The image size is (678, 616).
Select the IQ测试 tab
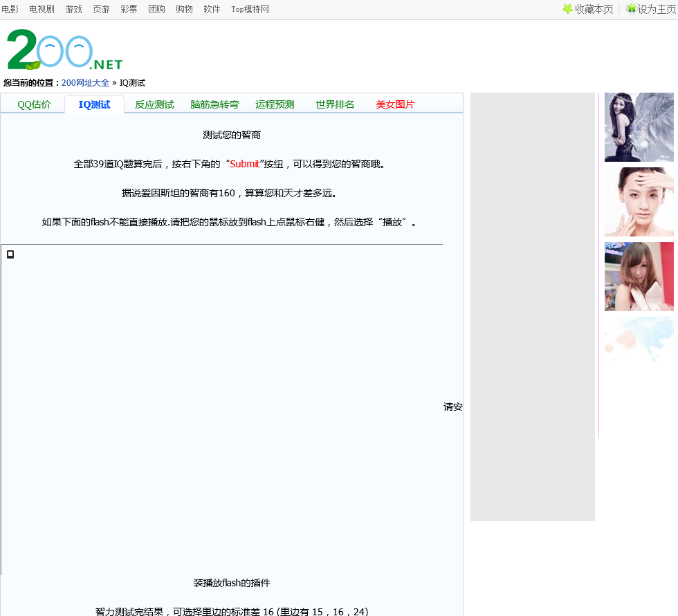pos(94,104)
